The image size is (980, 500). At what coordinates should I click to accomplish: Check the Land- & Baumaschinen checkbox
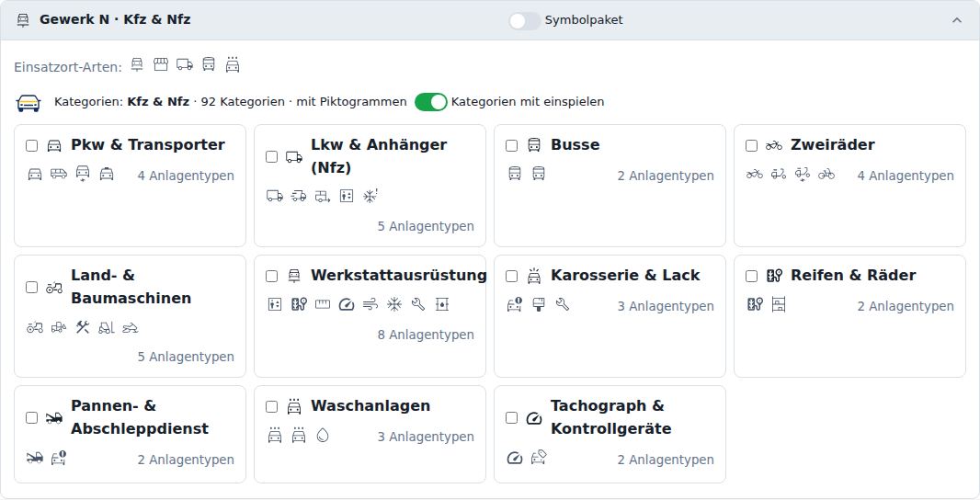(32, 288)
